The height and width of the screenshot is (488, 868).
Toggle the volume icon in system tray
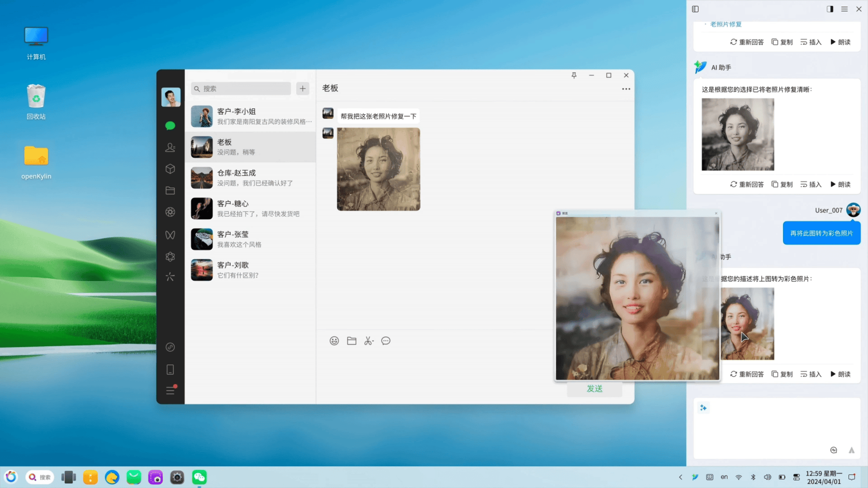[x=767, y=477]
